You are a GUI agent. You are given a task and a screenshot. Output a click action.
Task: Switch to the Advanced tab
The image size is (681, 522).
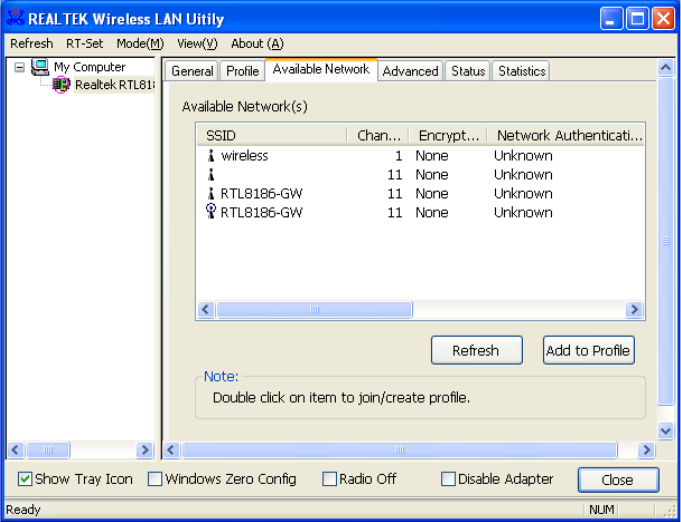point(410,71)
